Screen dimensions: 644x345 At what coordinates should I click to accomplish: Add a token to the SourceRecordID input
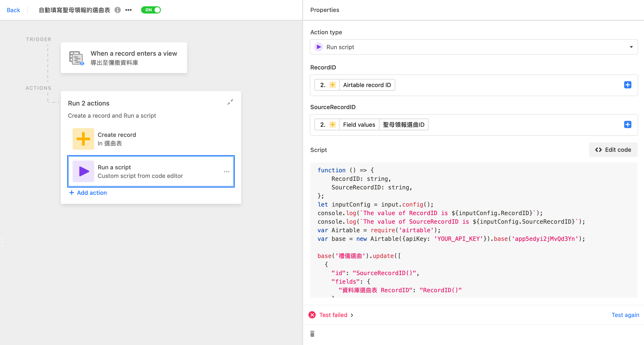(x=628, y=125)
